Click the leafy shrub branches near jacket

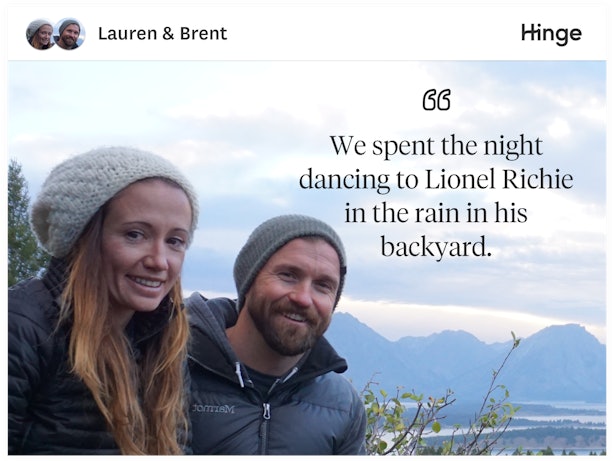coord(431,411)
